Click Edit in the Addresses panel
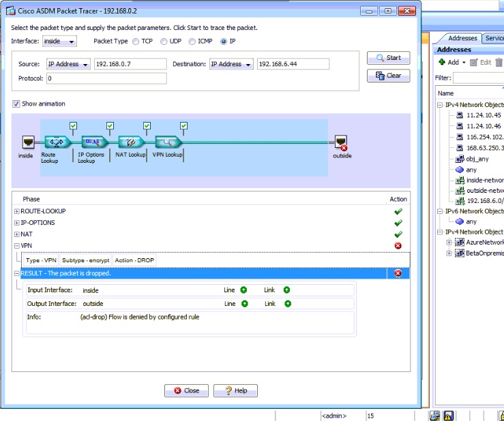Screen dimensions: 504x421 481,62
